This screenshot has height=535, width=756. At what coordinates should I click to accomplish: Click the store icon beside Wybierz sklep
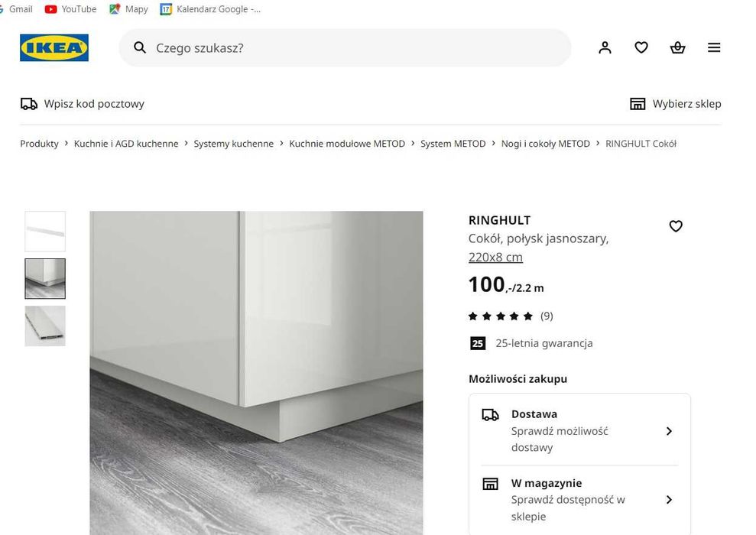pyautogui.click(x=638, y=104)
